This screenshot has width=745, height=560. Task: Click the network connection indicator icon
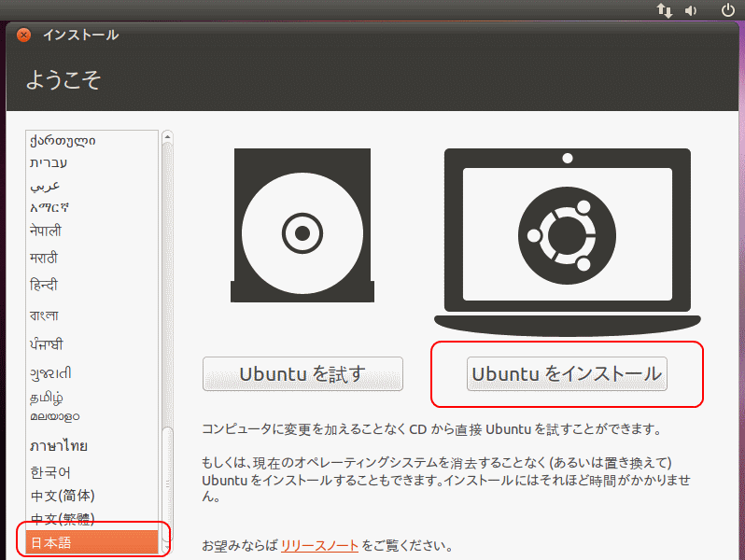[664, 10]
